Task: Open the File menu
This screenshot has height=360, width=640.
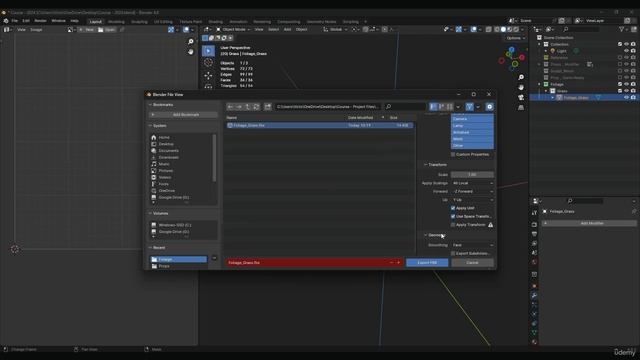Action: pyautogui.click(x=15, y=20)
